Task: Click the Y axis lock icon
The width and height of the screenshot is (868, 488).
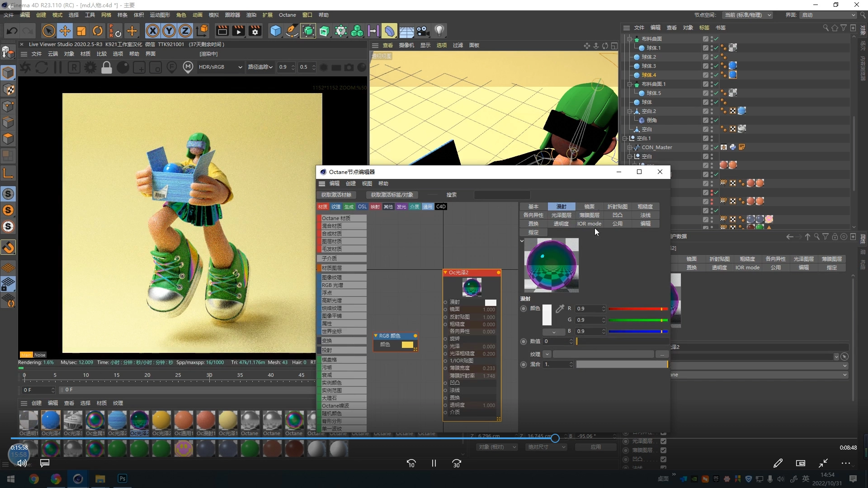Action: (169, 31)
